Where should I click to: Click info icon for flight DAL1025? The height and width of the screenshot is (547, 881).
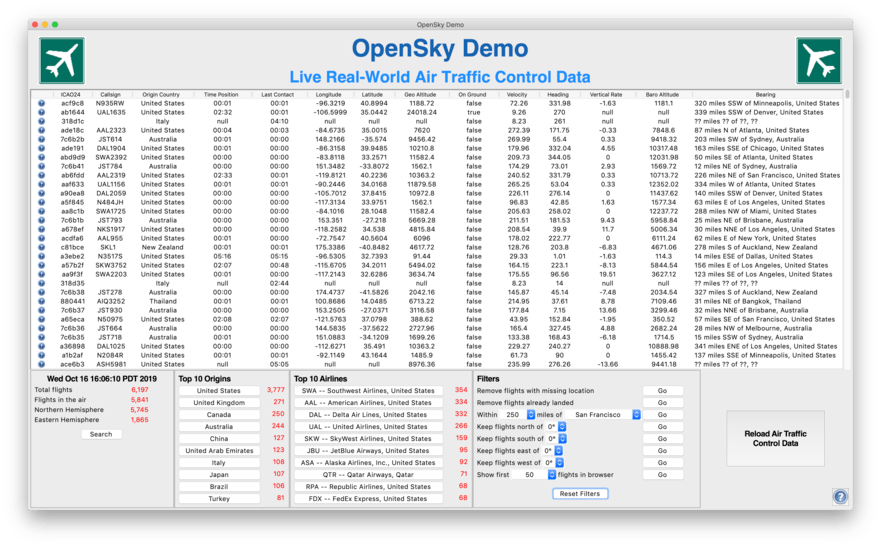[42, 346]
